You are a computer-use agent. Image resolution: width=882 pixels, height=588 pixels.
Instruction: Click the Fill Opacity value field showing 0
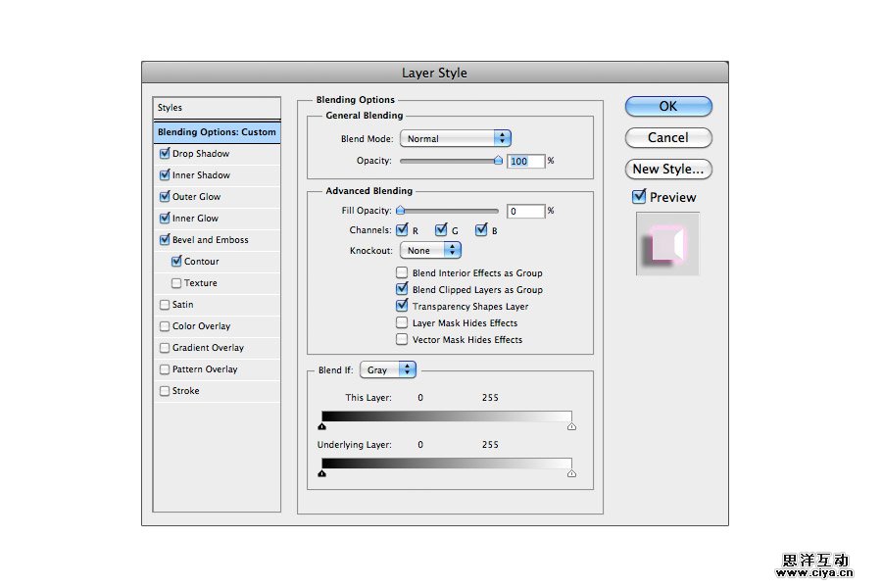coord(526,211)
